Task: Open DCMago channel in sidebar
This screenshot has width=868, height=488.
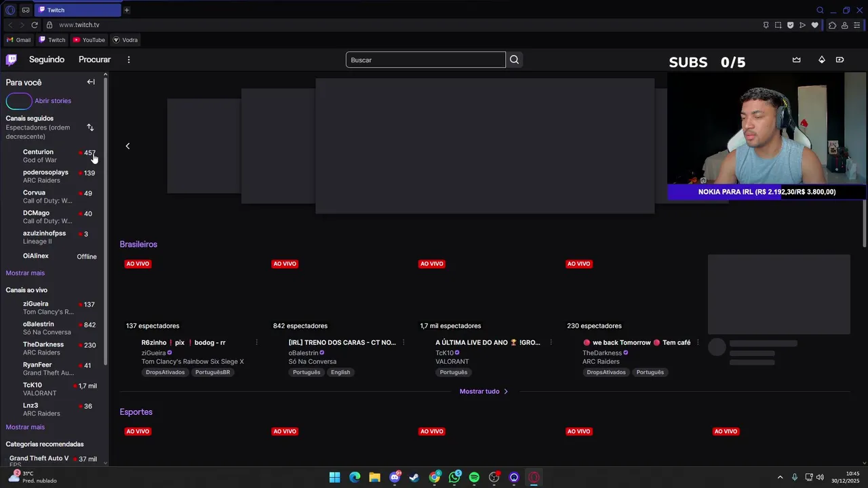Action: click(x=53, y=217)
